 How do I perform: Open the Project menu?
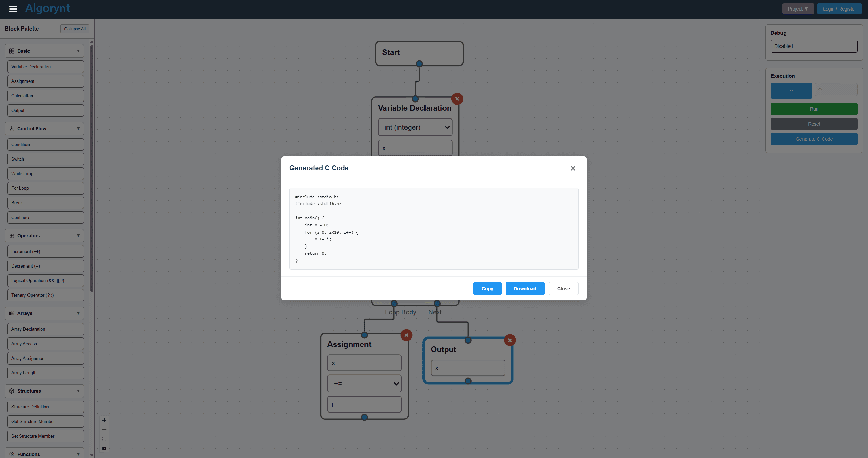pyautogui.click(x=798, y=9)
